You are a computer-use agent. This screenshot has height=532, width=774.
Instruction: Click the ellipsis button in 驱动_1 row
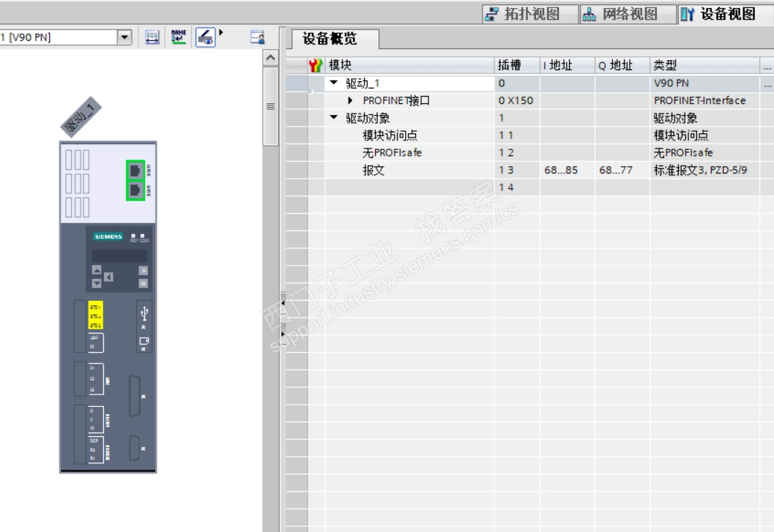(x=767, y=83)
